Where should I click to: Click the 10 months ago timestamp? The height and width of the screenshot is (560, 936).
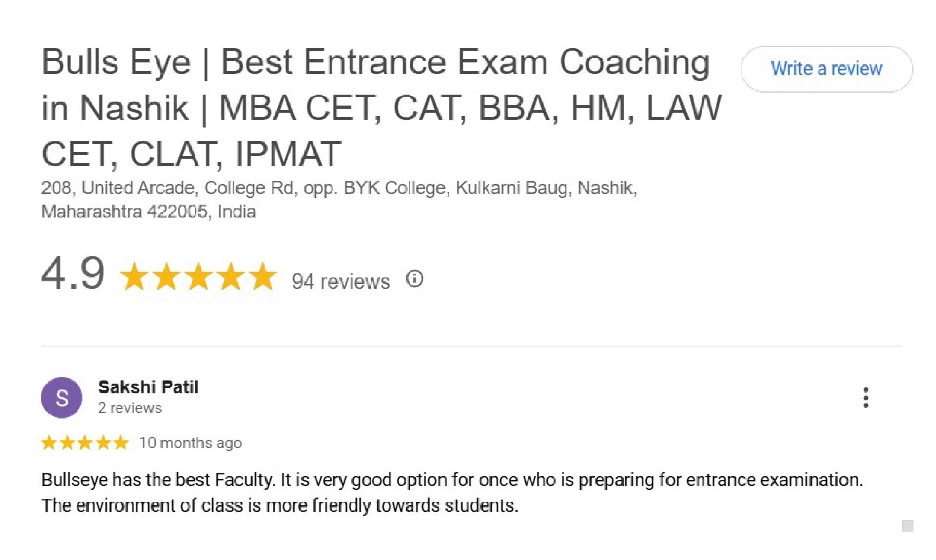tap(191, 443)
